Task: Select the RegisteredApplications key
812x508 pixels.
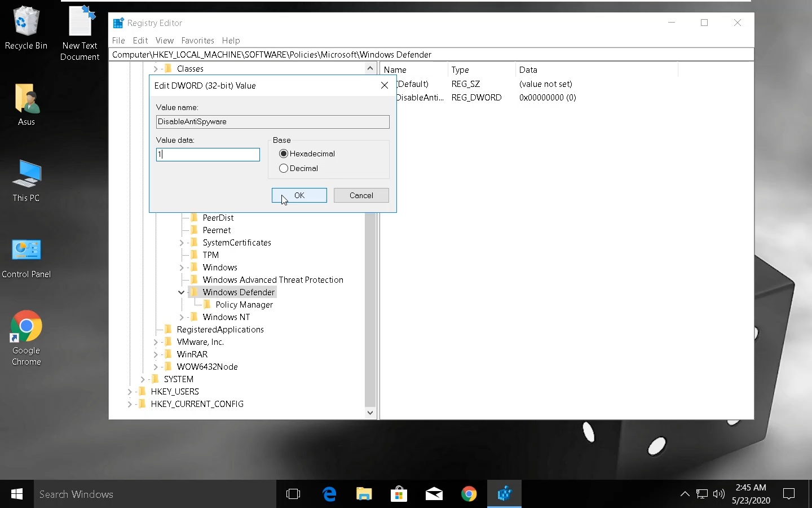Action: tap(220, 330)
